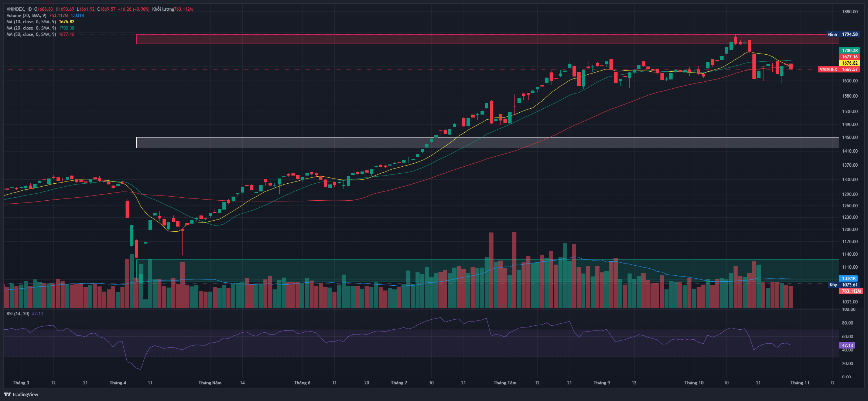Click the 1880.00 price scale label
This screenshot has height=401, width=868.
tap(850, 12)
